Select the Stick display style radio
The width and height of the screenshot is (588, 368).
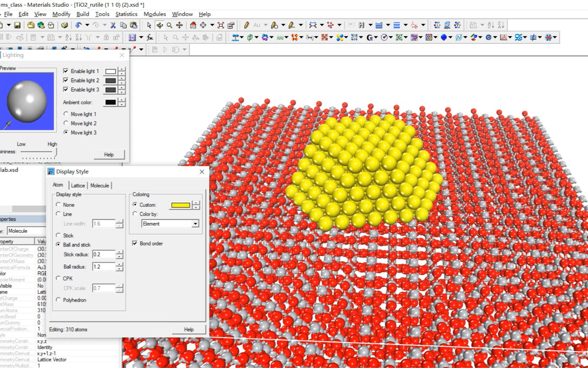(x=58, y=235)
